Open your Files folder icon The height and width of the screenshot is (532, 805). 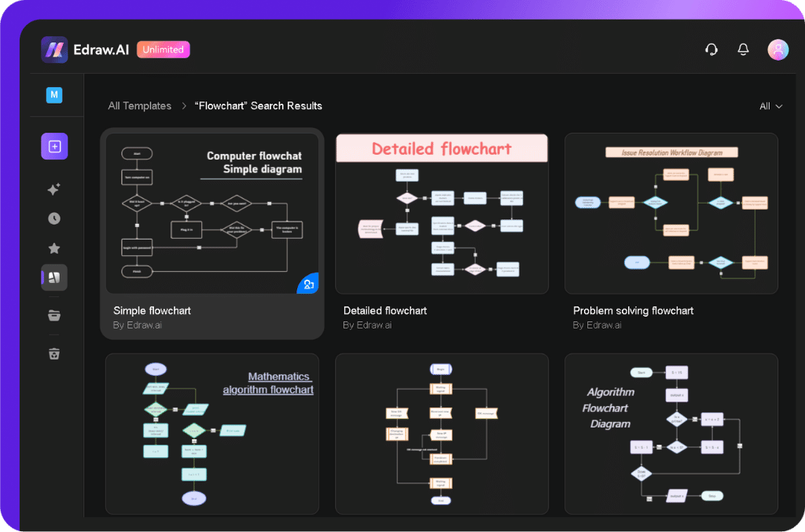[x=53, y=315]
